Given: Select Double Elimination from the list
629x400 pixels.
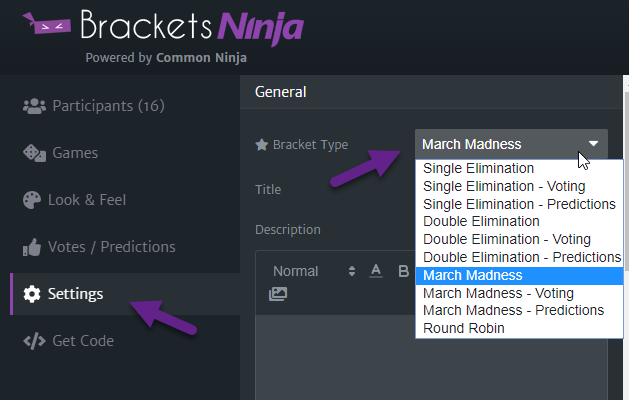Looking at the screenshot, I should [481, 221].
